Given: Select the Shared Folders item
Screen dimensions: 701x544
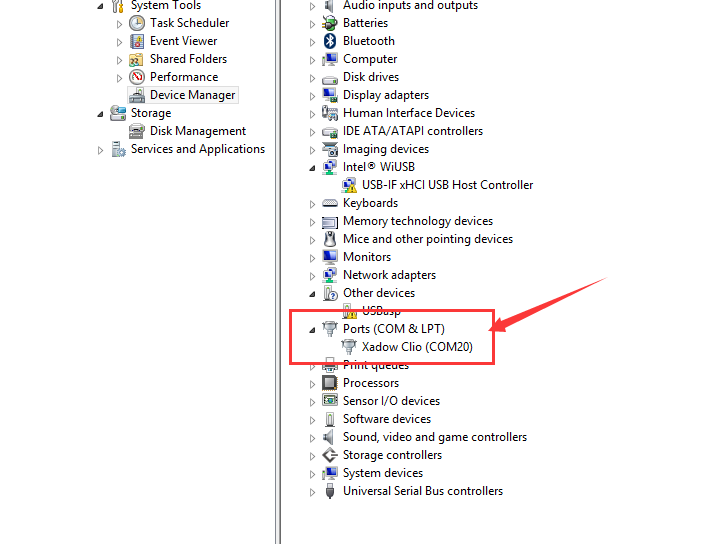Looking at the screenshot, I should (x=188, y=59).
